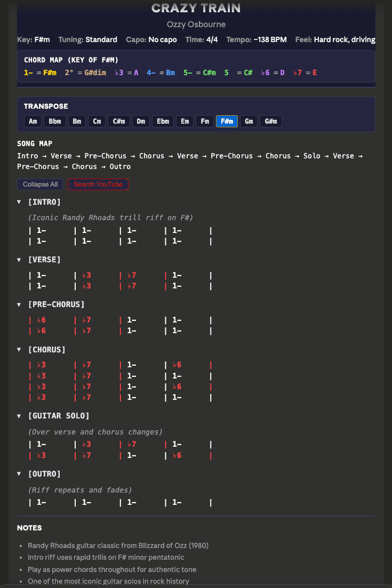Click the F# minor pentatonic trills note

pyautogui.click(x=106, y=557)
